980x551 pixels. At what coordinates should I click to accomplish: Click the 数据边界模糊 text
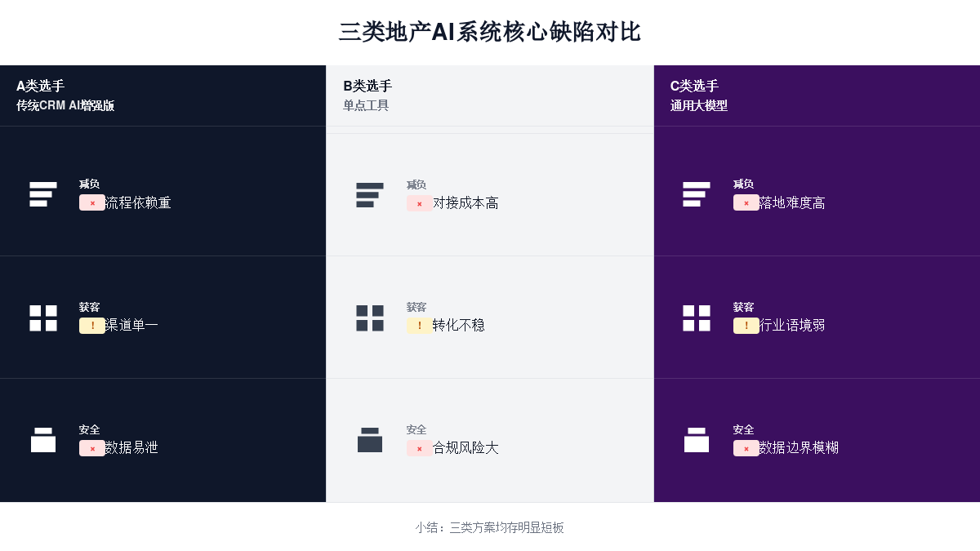click(x=799, y=448)
